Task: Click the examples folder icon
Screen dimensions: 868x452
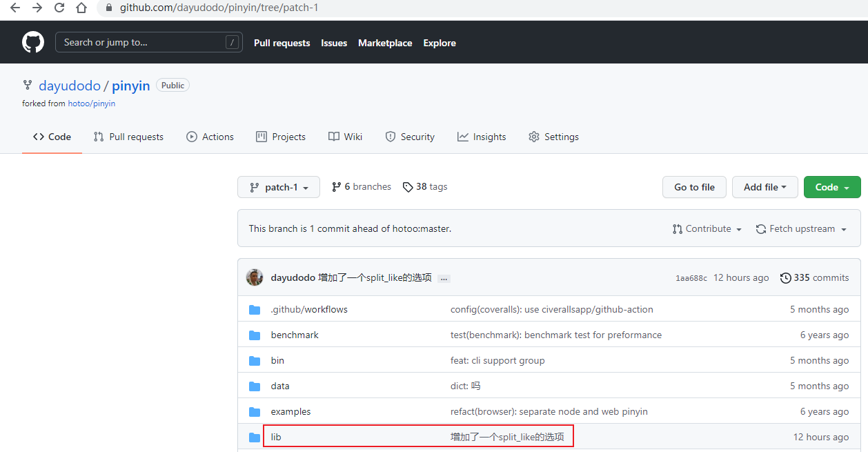Action: coord(255,412)
